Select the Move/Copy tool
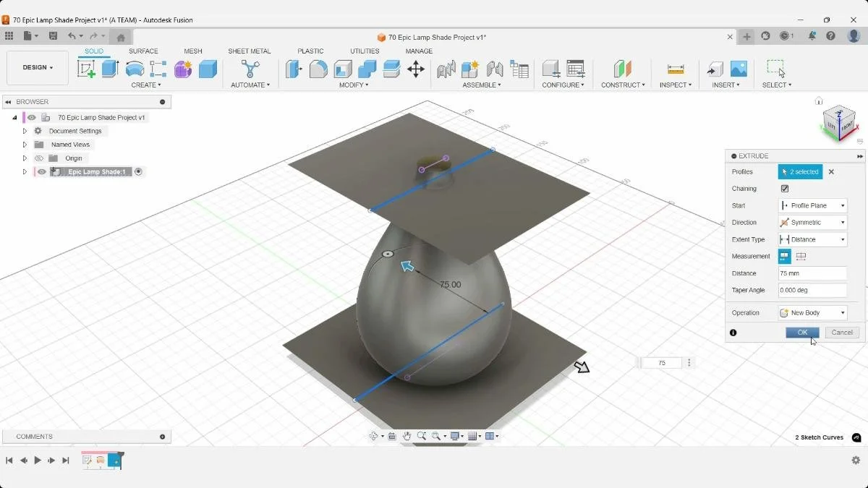This screenshot has height=488, width=868. pyautogui.click(x=415, y=69)
